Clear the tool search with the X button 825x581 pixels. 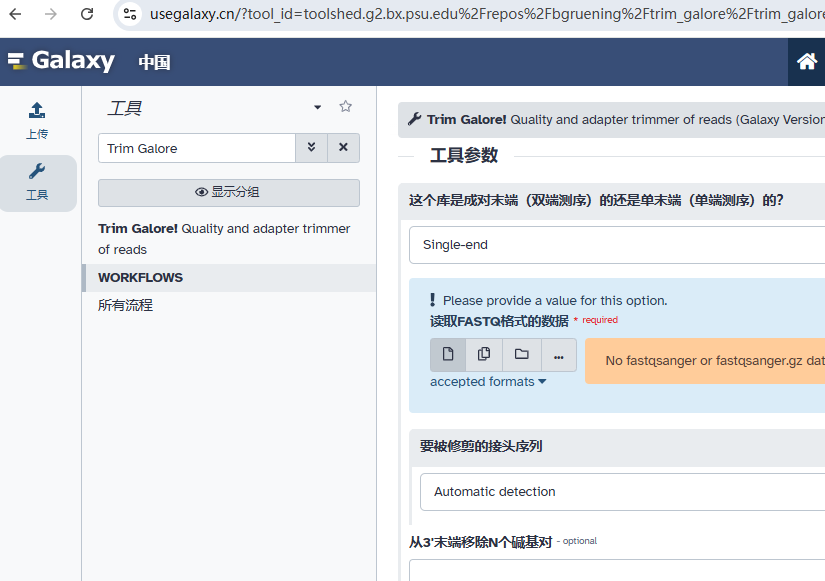[344, 148]
